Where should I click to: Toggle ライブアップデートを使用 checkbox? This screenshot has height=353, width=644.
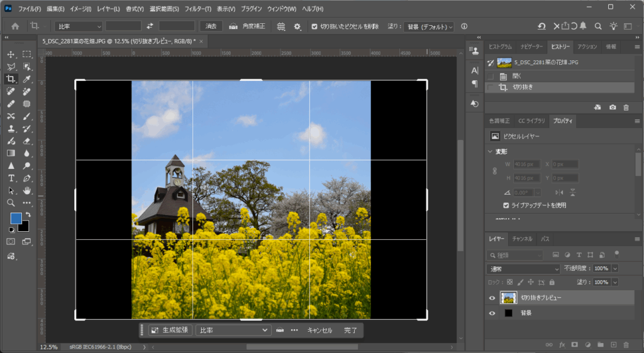point(506,205)
